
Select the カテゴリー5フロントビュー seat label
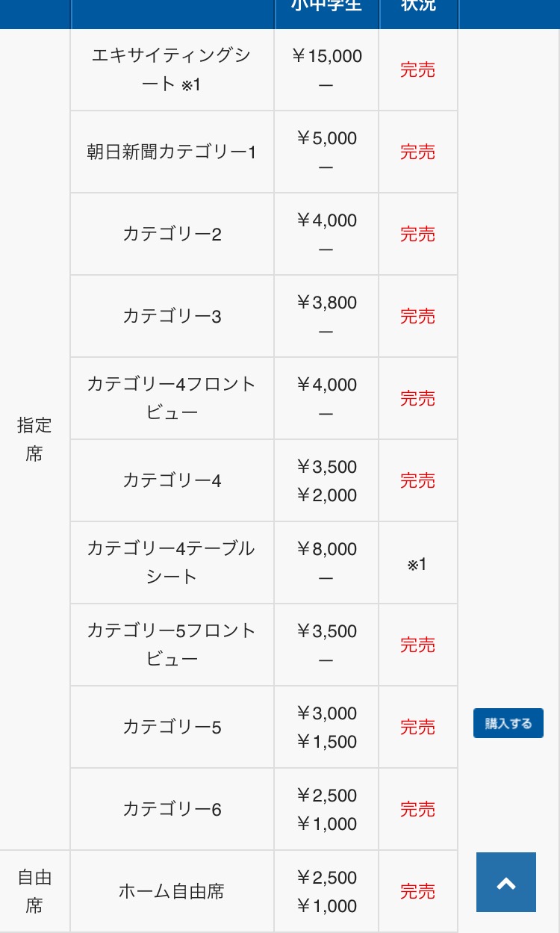(x=172, y=645)
